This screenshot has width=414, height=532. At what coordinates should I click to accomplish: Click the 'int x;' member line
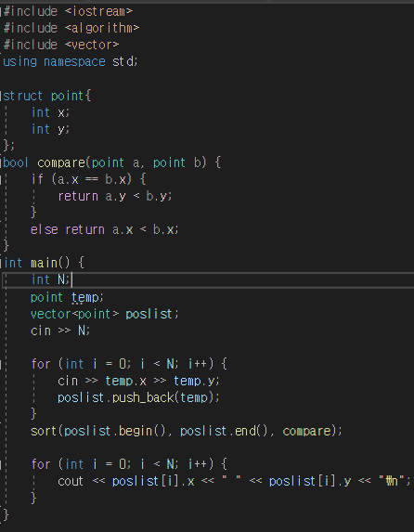pos(50,112)
